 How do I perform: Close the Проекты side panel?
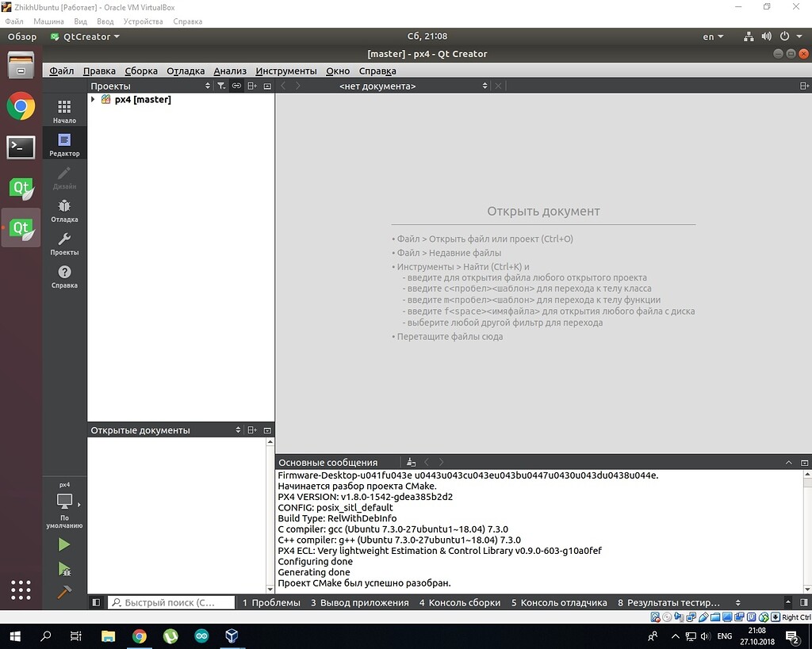point(267,86)
